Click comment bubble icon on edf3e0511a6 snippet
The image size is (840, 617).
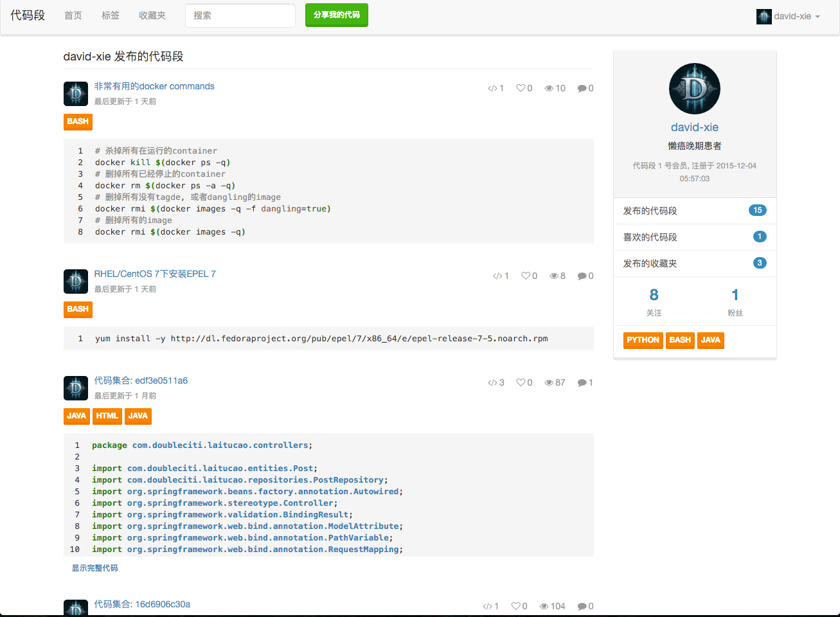(582, 382)
